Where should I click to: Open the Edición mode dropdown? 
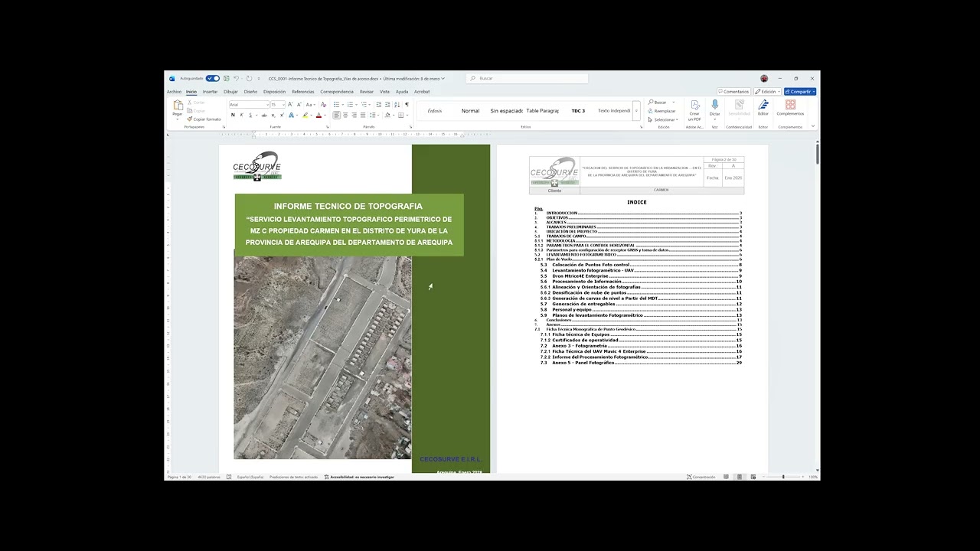766,92
